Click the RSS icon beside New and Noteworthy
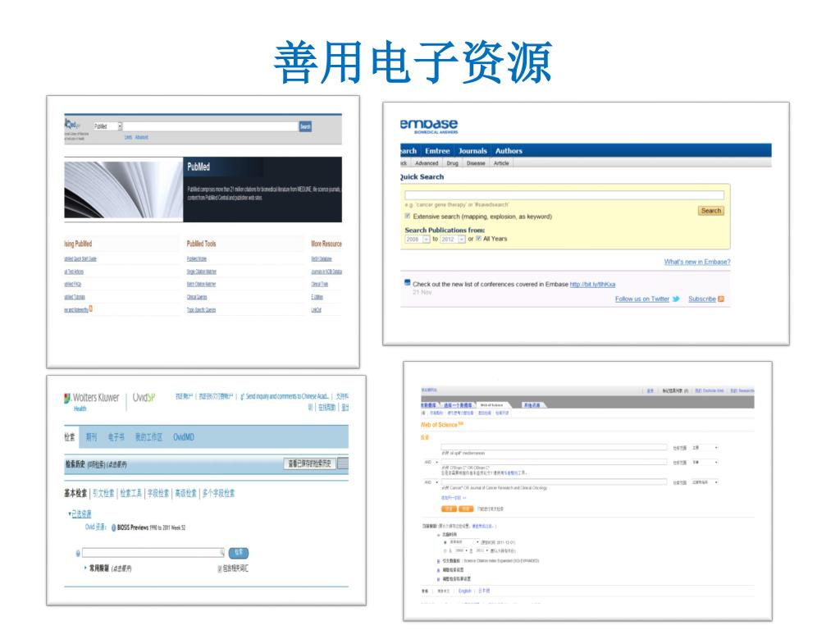The width and height of the screenshot is (840, 630). [91, 308]
